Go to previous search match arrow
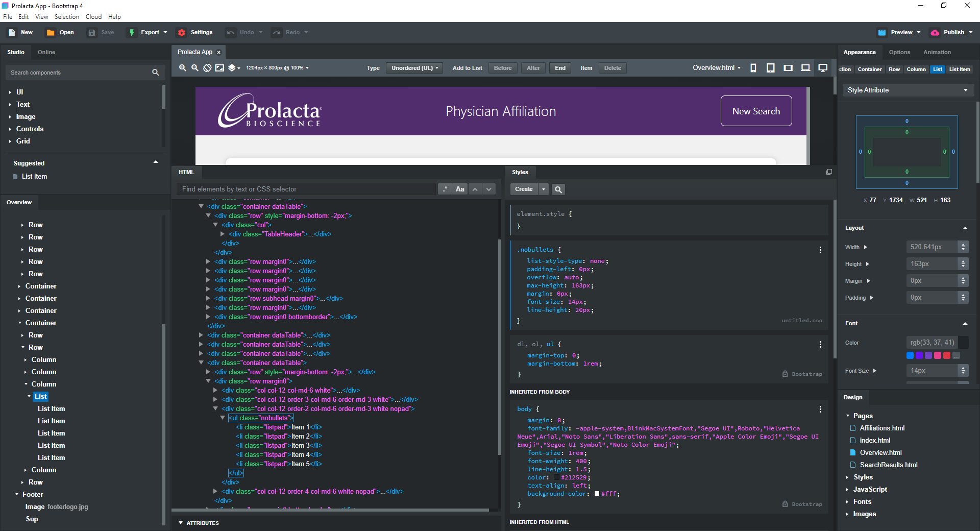This screenshot has height=531, width=980. (x=475, y=189)
